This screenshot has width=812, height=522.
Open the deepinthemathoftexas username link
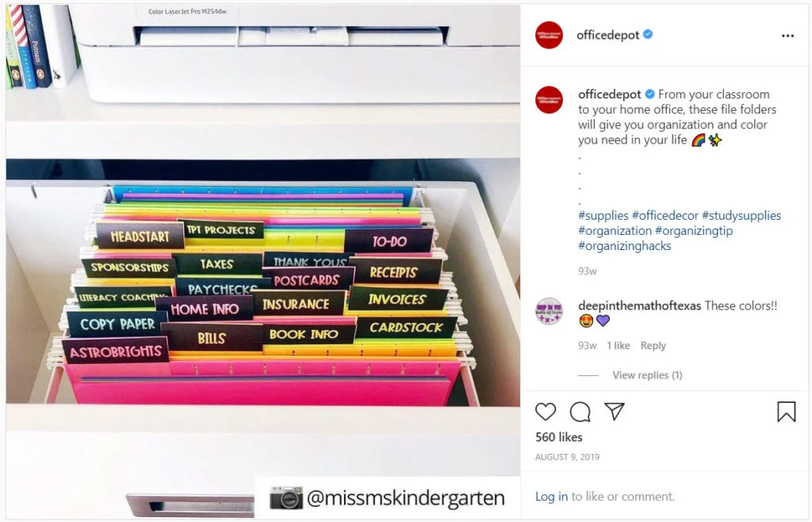[640, 306]
